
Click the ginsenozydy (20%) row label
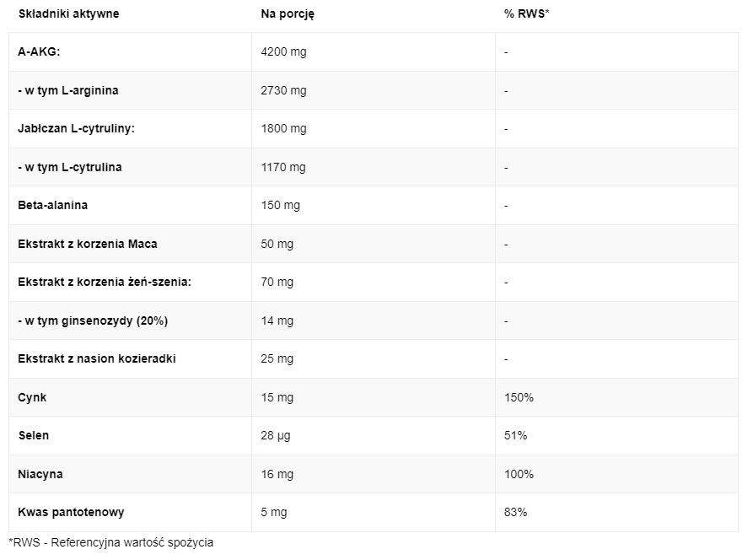pyautogui.click(x=93, y=320)
